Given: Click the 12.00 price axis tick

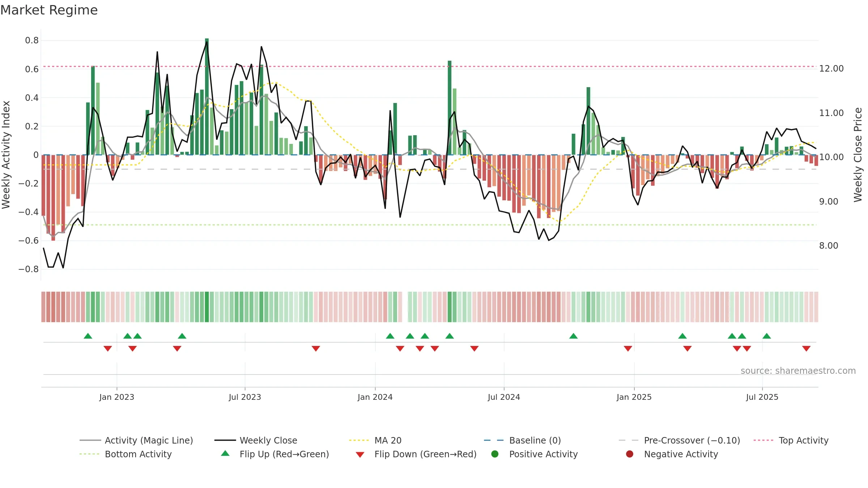Looking at the screenshot, I should pyautogui.click(x=831, y=68).
